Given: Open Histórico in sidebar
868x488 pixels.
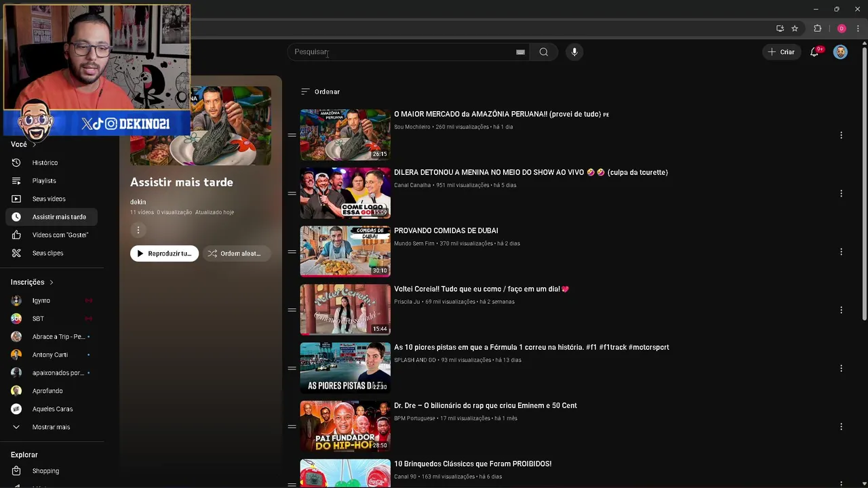Looking at the screenshot, I should (x=52, y=163).
